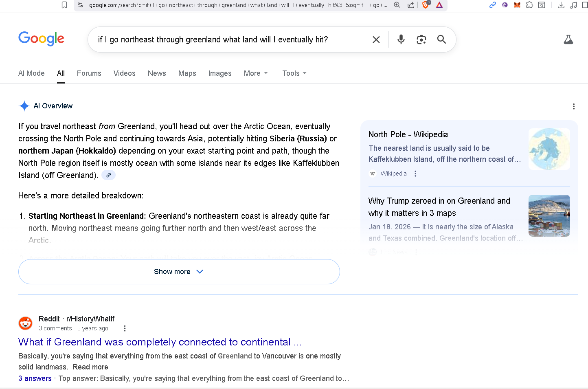Open the Search Labs flask icon

pyautogui.click(x=568, y=40)
